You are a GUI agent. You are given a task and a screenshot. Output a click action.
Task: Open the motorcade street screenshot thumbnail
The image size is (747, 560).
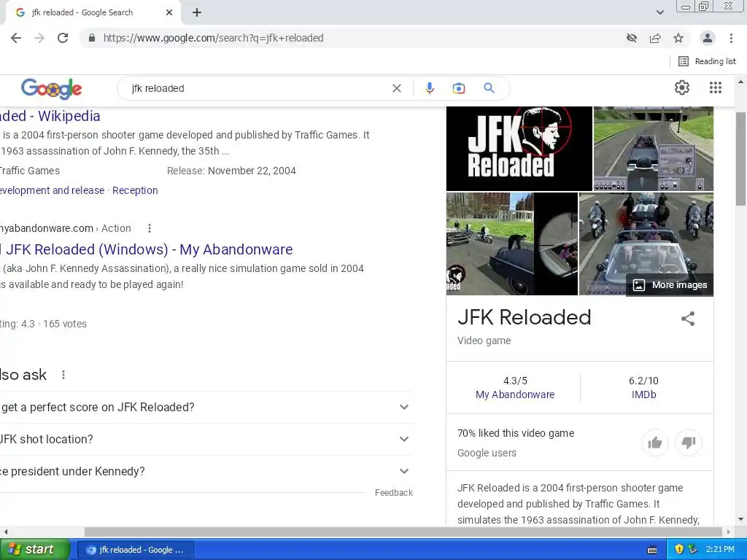pyautogui.click(x=654, y=149)
